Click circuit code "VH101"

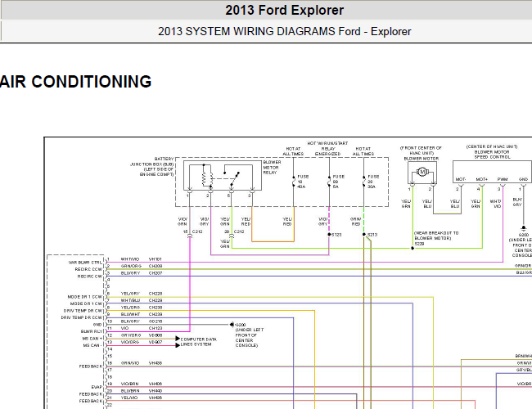click(x=156, y=259)
